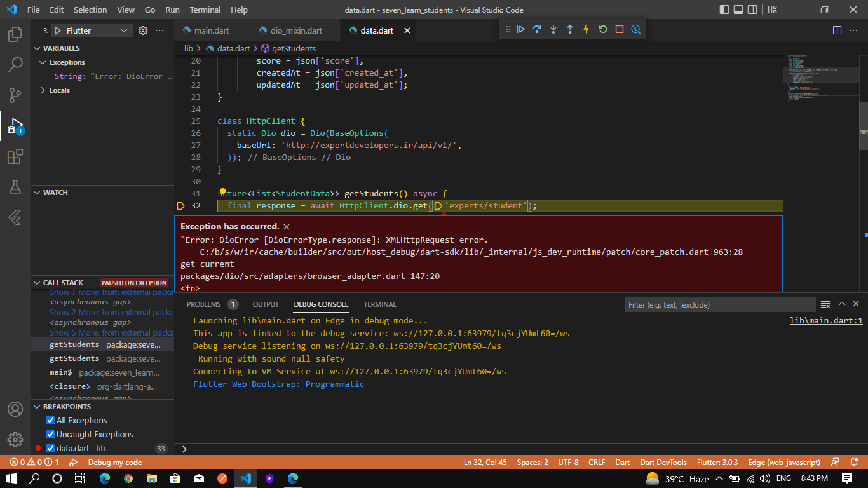This screenshot has width=868, height=488.
Task: Close the bottom panel
Action: coord(857,304)
